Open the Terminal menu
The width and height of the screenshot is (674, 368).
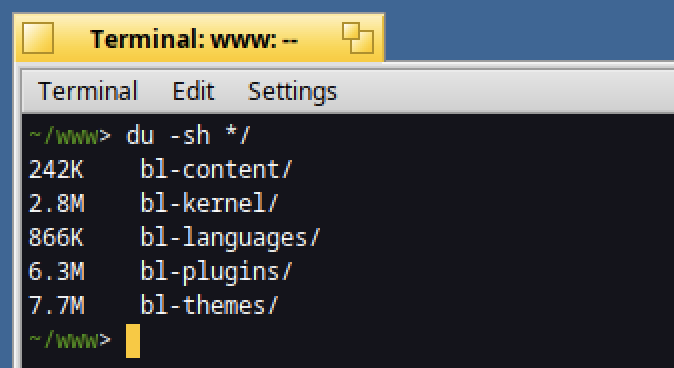pos(88,91)
